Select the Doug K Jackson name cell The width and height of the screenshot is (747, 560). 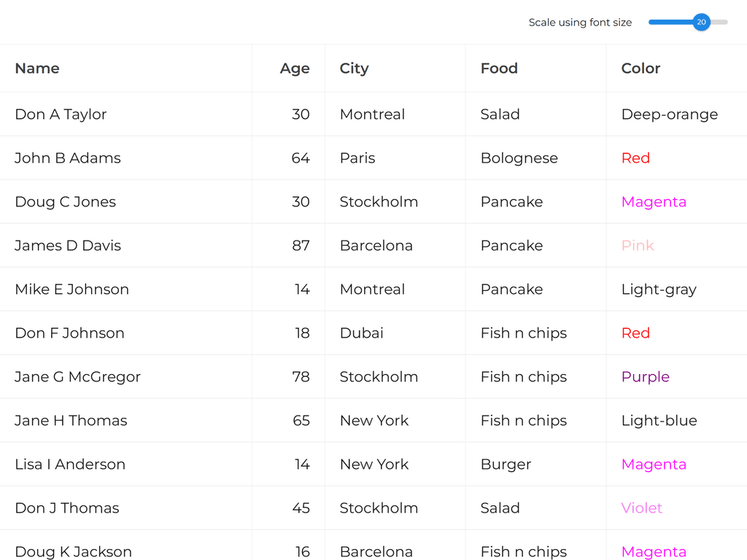(73, 551)
